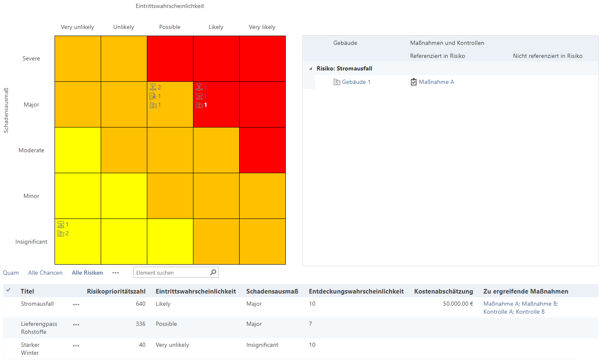Viewport: 603px width, 364px height.
Task: Click org chart icon in Insignificant row cell
Action: click(x=61, y=224)
